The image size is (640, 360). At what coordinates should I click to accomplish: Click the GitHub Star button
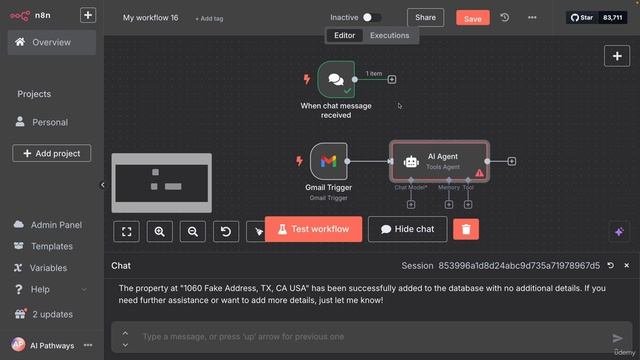[582, 18]
